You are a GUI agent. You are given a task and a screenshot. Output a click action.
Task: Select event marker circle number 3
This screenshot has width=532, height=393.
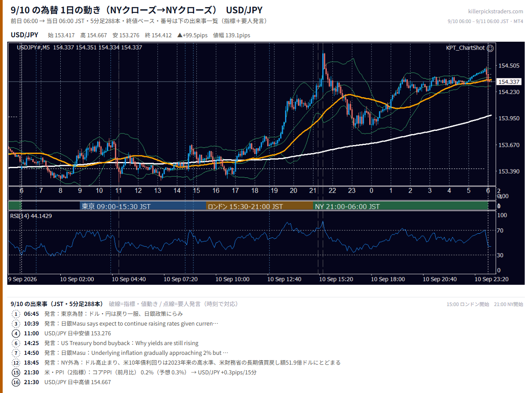click(x=16, y=323)
